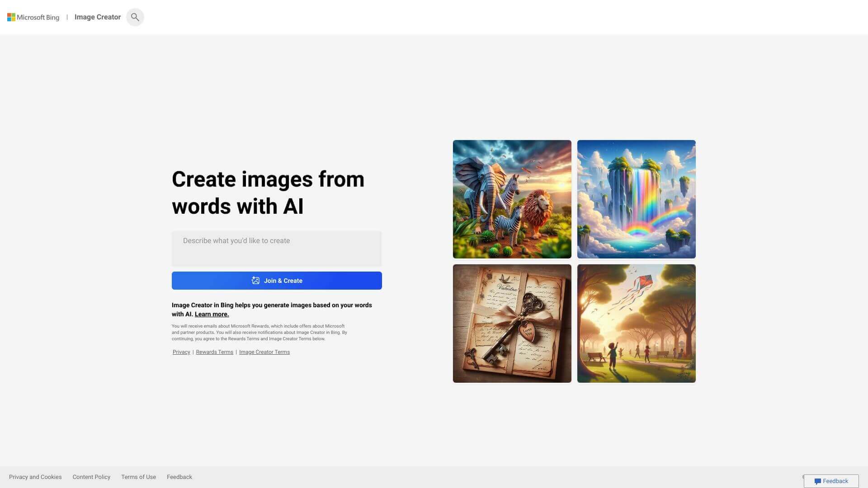
Task: Click the Microsoft Bing logo
Action: [x=33, y=17]
